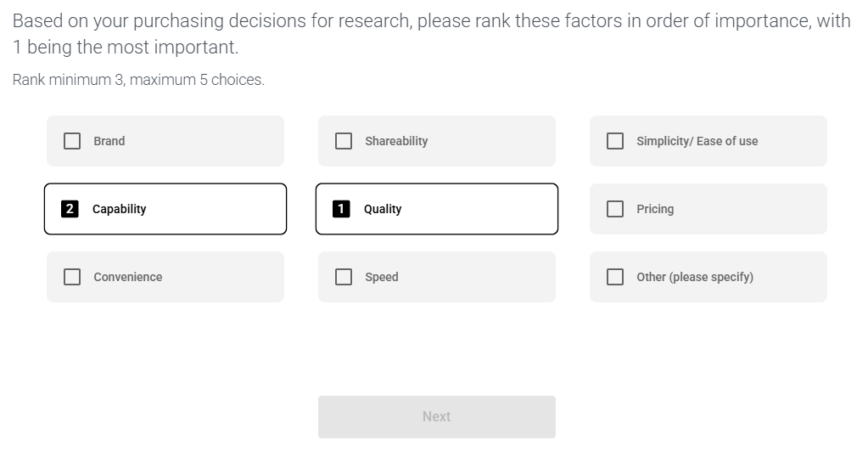
Task: Choose the Pricing option label
Action: click(655, 209)
